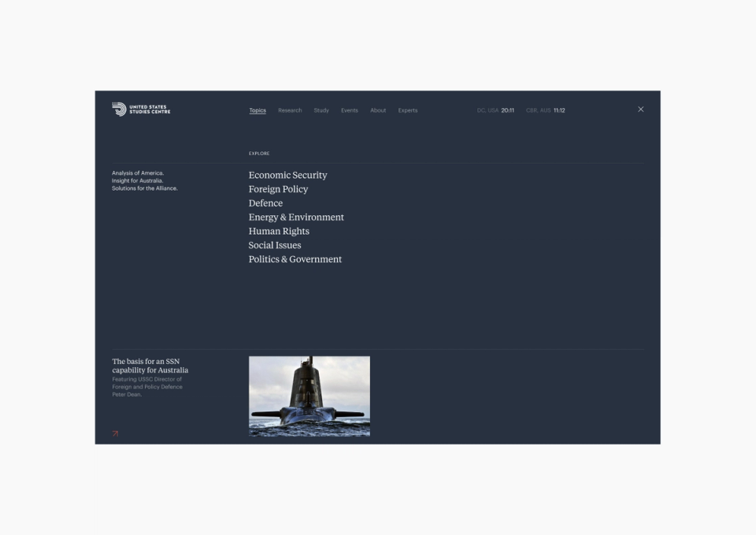Click the DC, USA time display
Image resolution: width=756 pixels, height=535 pixels.
click(x=496, y=110)
